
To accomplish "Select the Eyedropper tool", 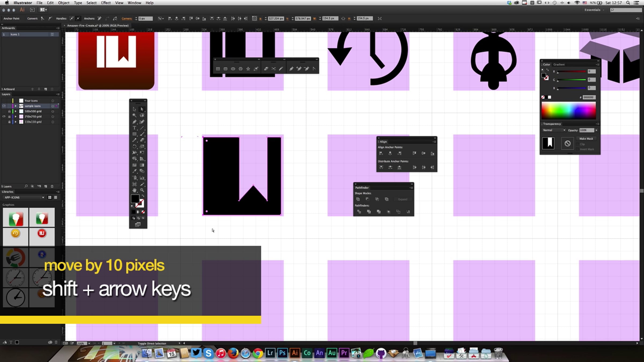I will pyautogui.click(x=134, y=171).
